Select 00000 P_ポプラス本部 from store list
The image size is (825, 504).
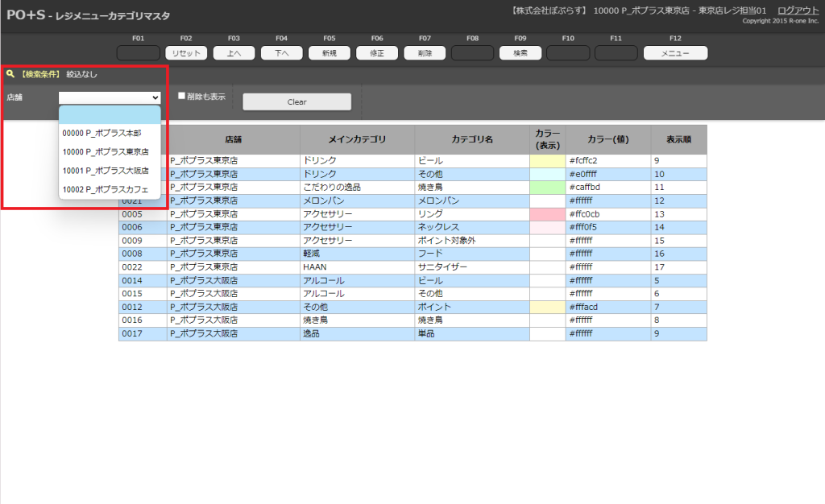tap(102, 133)
